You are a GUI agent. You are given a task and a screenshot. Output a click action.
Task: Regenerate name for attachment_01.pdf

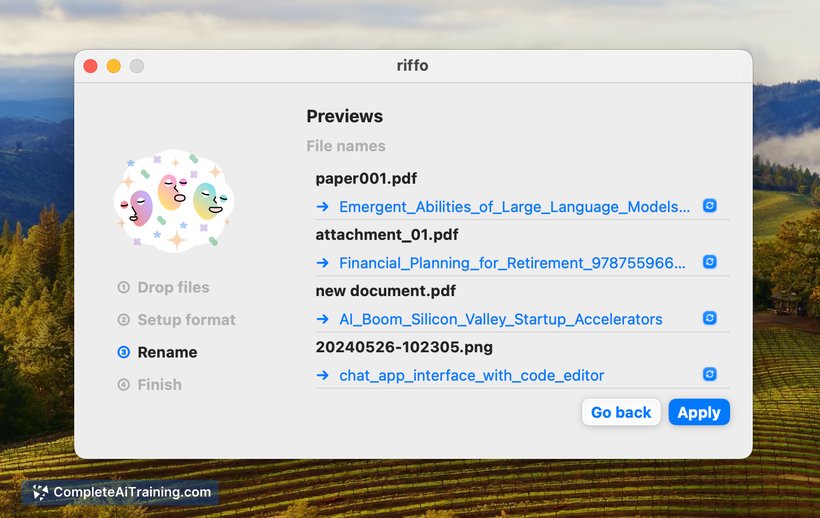(709, 262)
